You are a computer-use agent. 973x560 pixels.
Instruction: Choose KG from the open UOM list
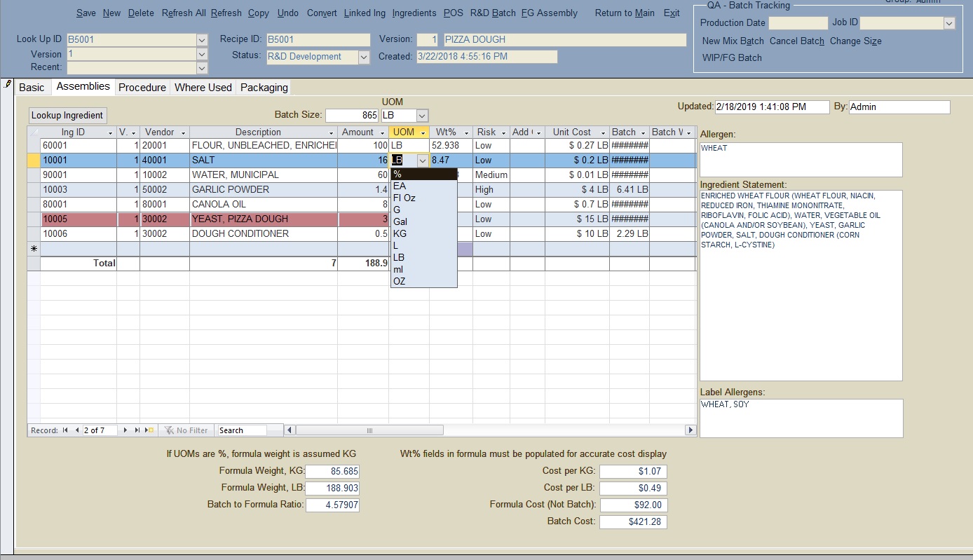[423, 233]
